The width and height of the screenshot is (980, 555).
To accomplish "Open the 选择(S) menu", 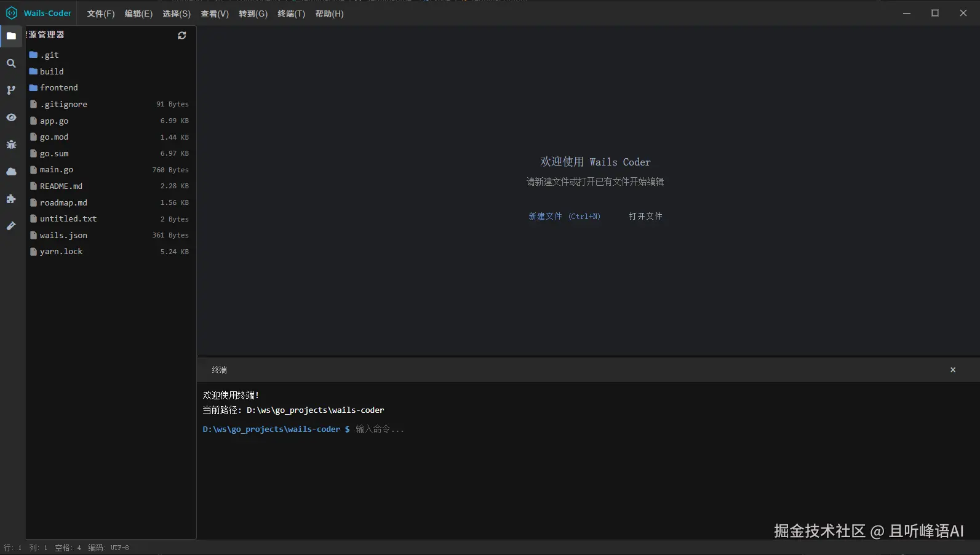I will coord(177,14).
